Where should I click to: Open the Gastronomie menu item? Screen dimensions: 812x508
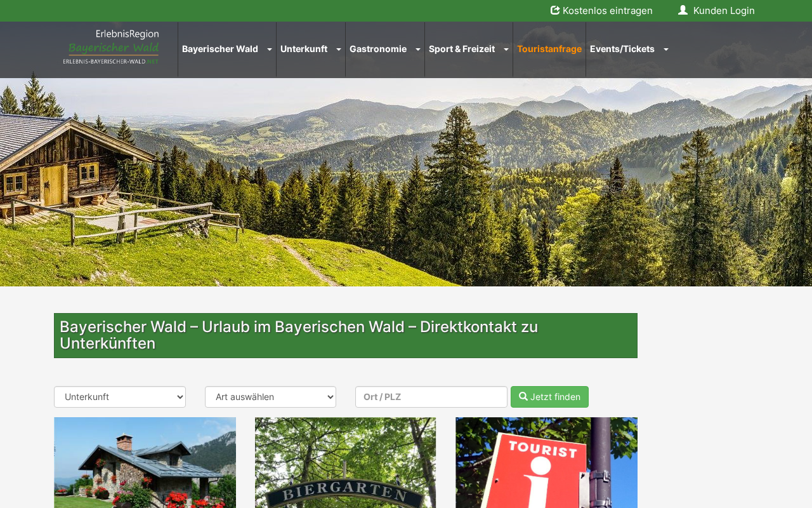click(x=378, y=49)
